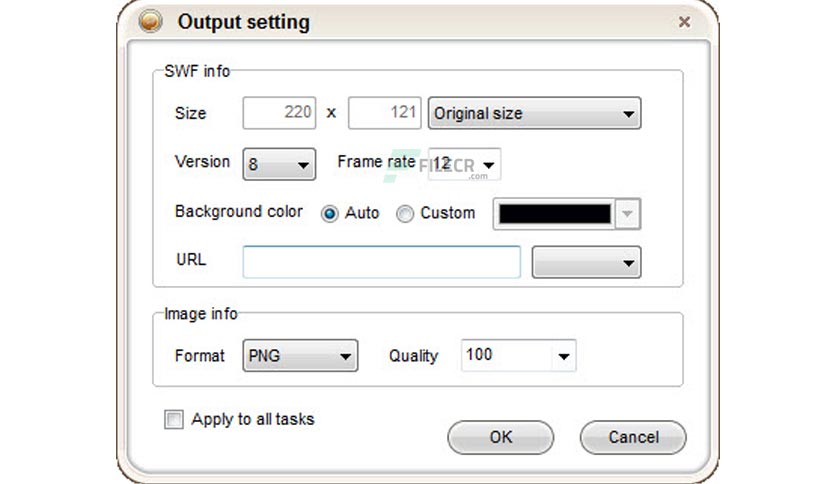The height and width of the screenshot is (484, 836).
Task: Click the height size field showing 121
Action: point(384,113)
